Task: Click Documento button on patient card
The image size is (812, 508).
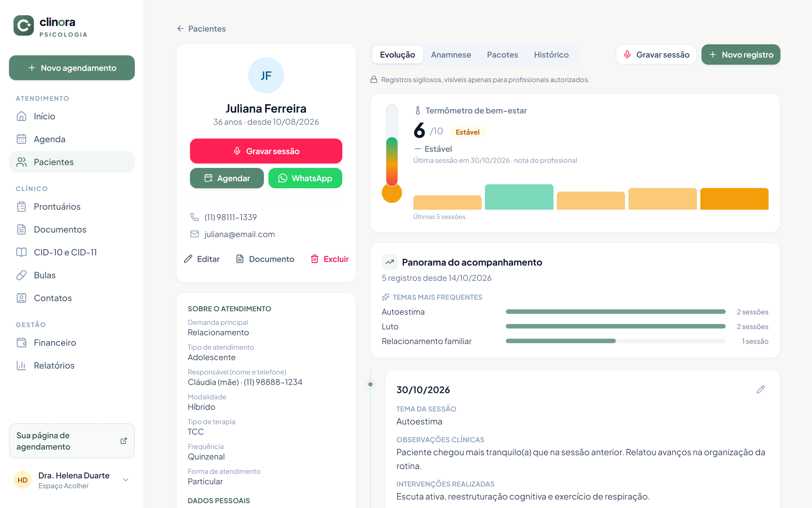Action: click(265, 259)
